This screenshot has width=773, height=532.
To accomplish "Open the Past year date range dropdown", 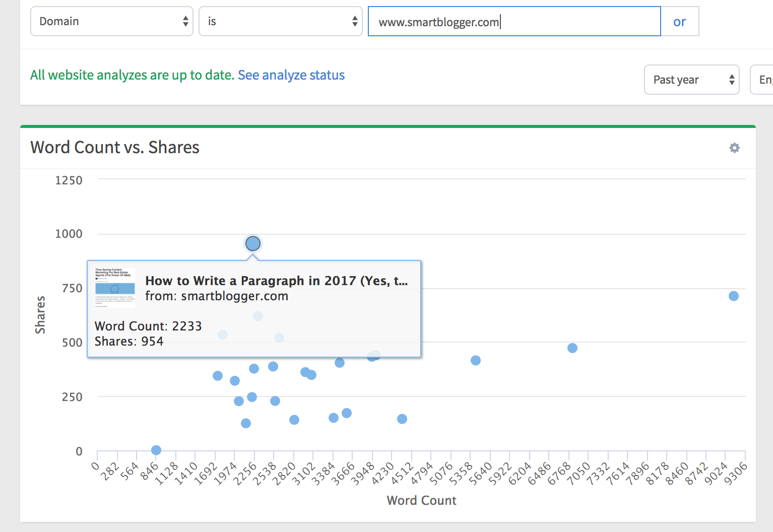I will 692,80.
